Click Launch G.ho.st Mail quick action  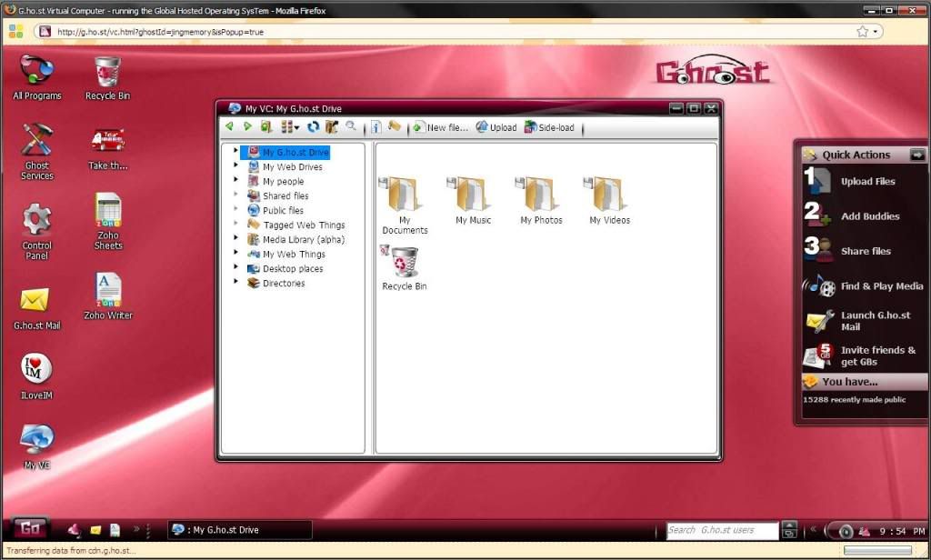point(863,321)
